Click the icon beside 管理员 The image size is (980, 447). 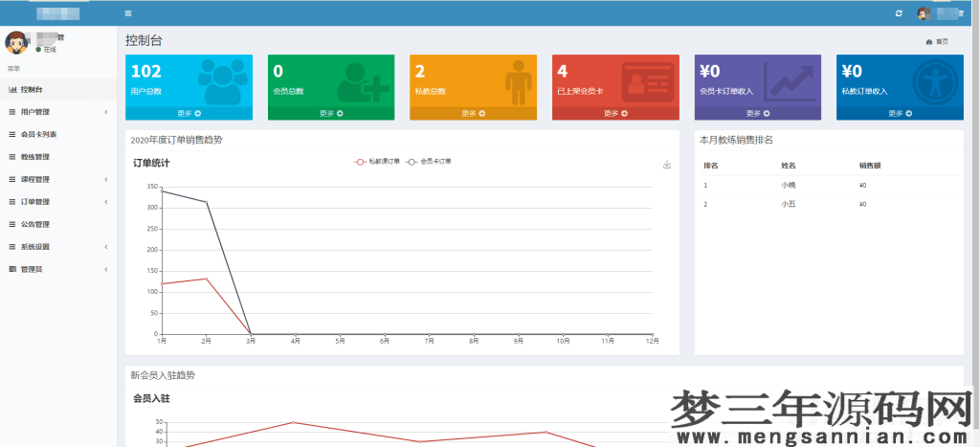12,270
